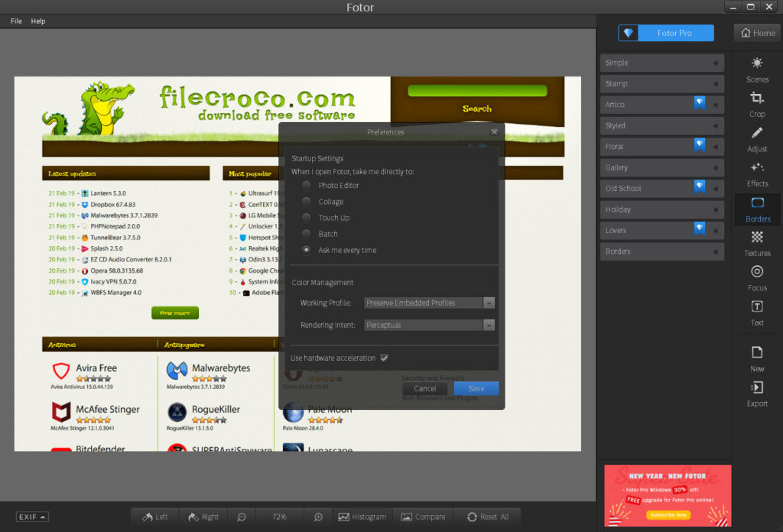Viewport: 783px width, 532px height.
Task: Select Ask me every time option
Action: tap(307, 249)
